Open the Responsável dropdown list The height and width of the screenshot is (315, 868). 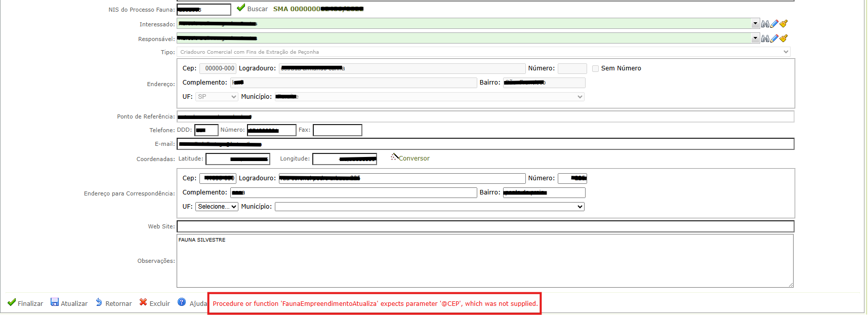click(x=755, y=38)
